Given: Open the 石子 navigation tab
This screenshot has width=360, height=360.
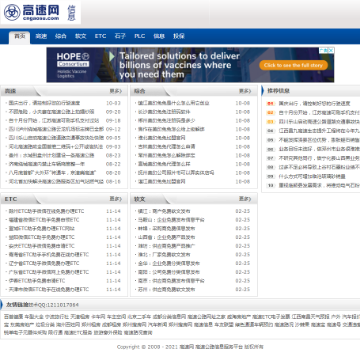Looking at the screenshot, I should coord(120,36).
